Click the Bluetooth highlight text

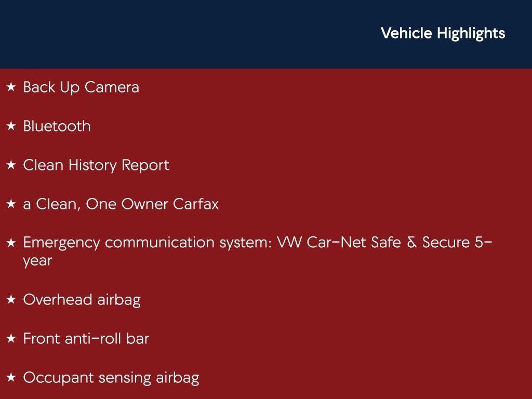coord(57,126)
